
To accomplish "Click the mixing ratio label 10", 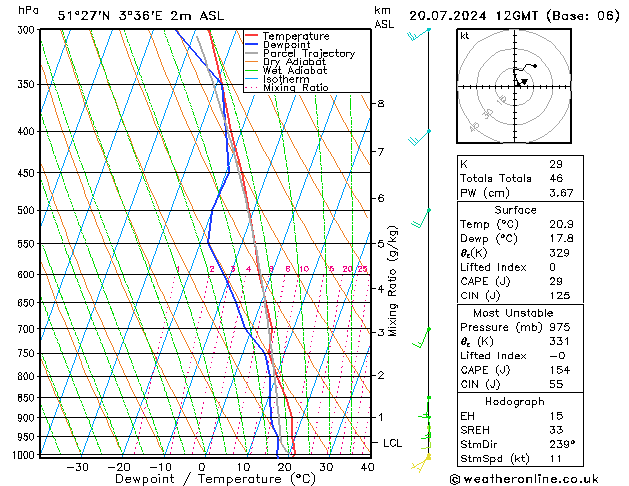I will pos(304,269).
